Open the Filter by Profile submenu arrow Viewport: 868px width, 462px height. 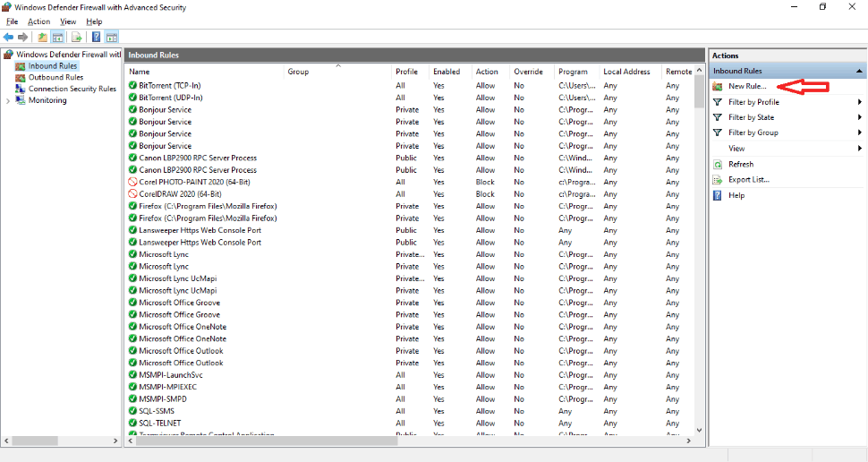pyautogui.click(x=860, y=102)
